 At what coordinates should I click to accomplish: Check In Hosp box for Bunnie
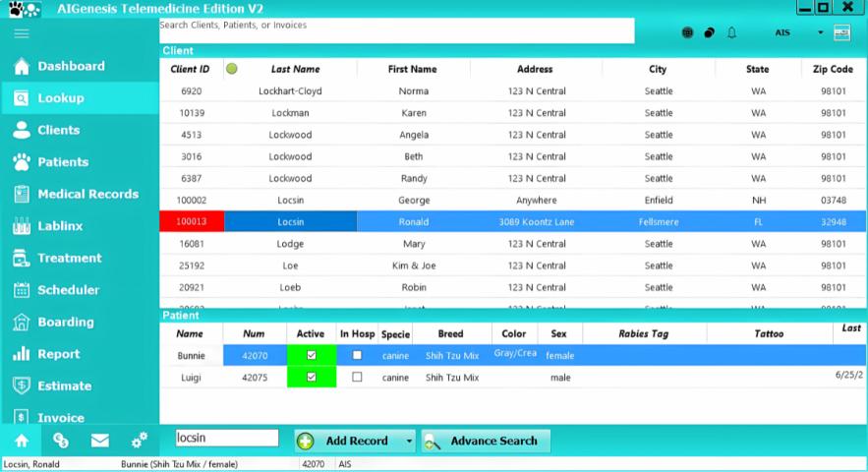[x=357, y=355]
